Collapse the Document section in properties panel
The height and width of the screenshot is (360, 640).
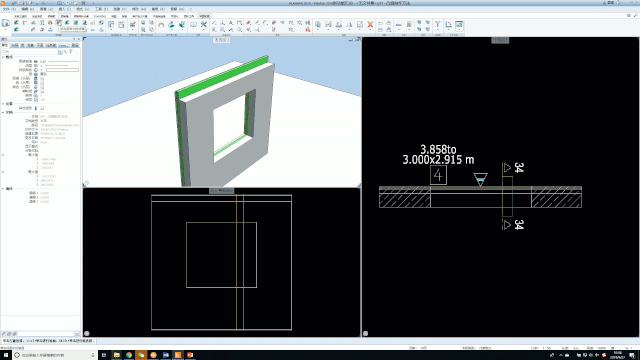(3, 112)
